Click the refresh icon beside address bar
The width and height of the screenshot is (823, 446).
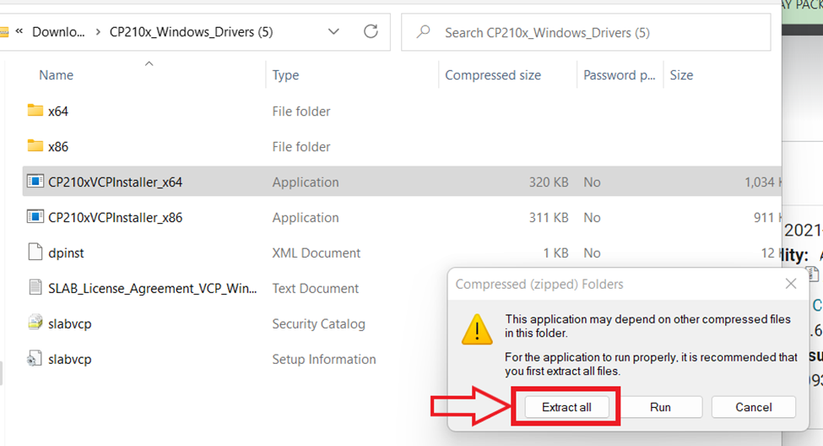point(371,32)
